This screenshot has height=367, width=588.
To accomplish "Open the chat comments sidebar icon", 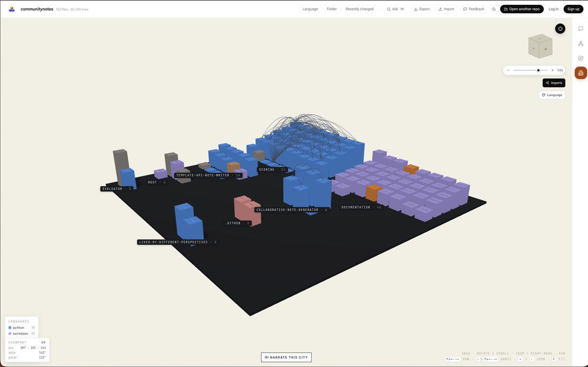I will (x=581, y=29).
